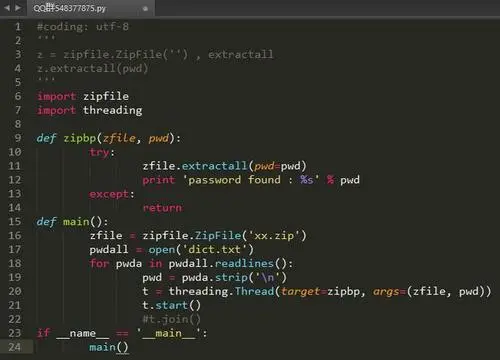500x360 pixels.
Task: Click the next tab right arrow
Action: click(x=18, y=7)
